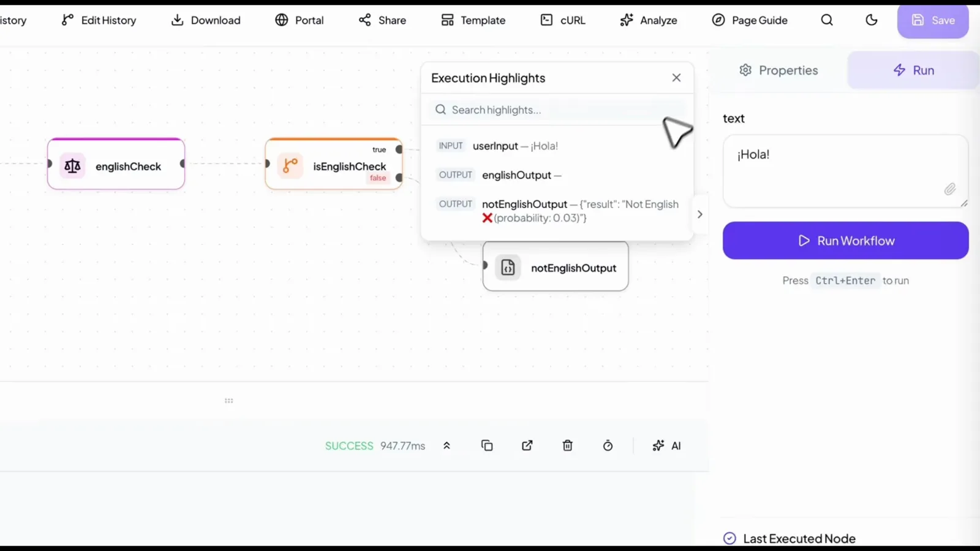
Task: Open result in new window icon
Action: click(527, 446)
